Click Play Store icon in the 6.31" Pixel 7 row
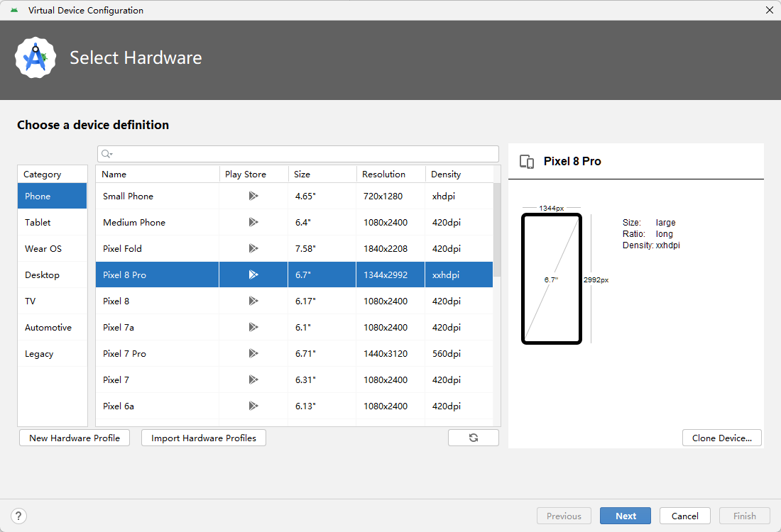The height and width of the screenshot is (532, 781). click(x=253, y=379)
